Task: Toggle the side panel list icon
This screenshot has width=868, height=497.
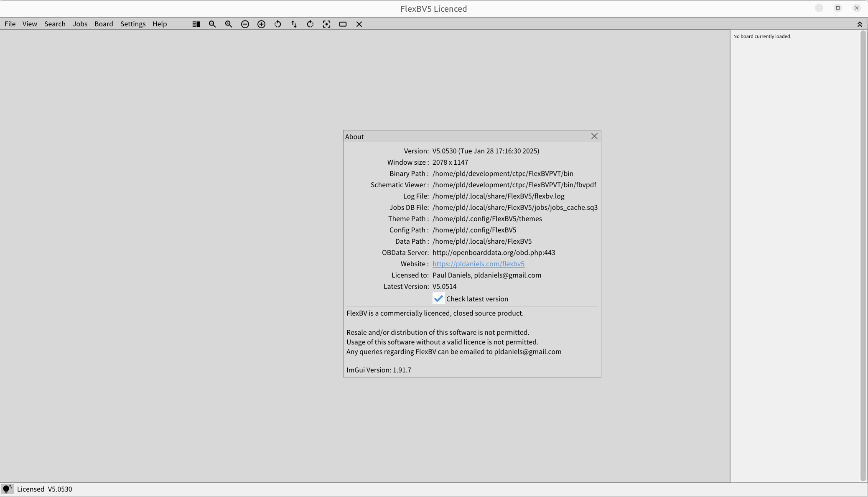Action: click(196, 24)
